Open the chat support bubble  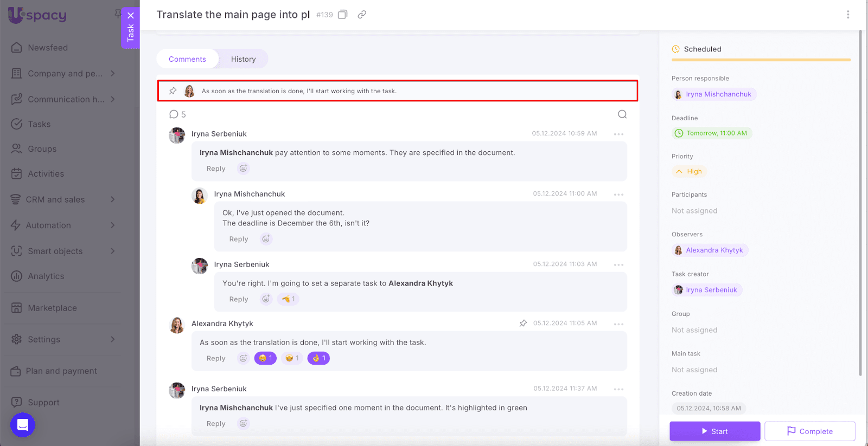[23, 425]
